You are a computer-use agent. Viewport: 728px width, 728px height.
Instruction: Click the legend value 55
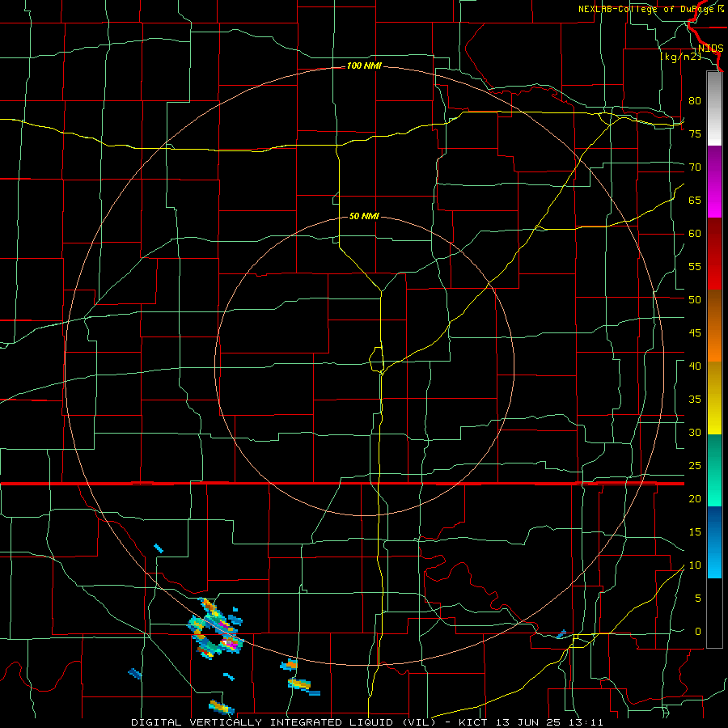pyautogui.click(x=695, y=266)
